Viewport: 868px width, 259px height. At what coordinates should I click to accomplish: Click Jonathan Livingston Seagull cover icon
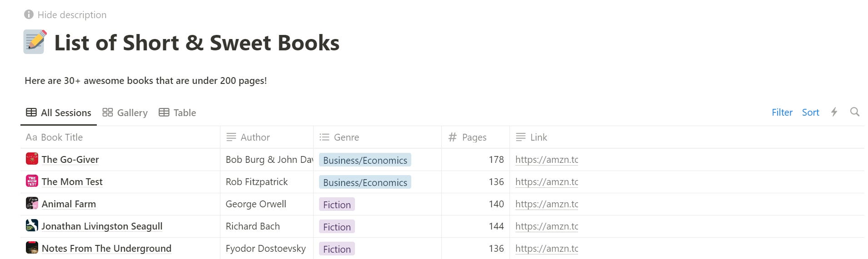[32, 225]
